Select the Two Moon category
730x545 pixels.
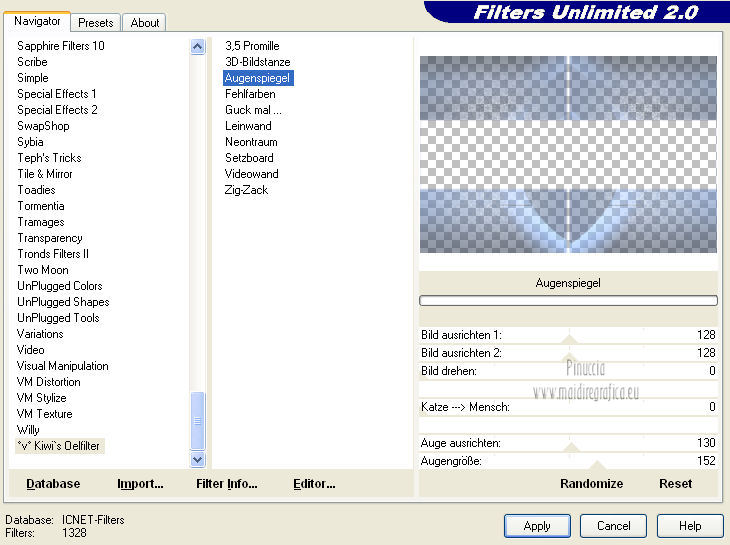pyautogui.click(x=43, y=270)
